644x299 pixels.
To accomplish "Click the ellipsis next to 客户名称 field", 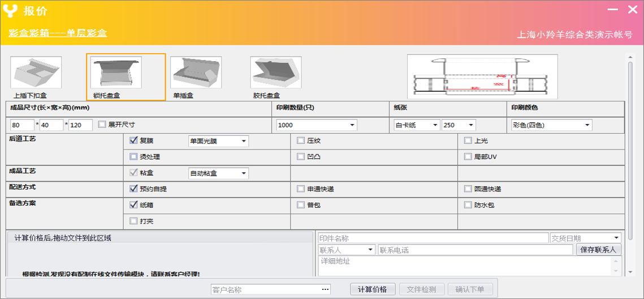I will [x=325, y=289].
